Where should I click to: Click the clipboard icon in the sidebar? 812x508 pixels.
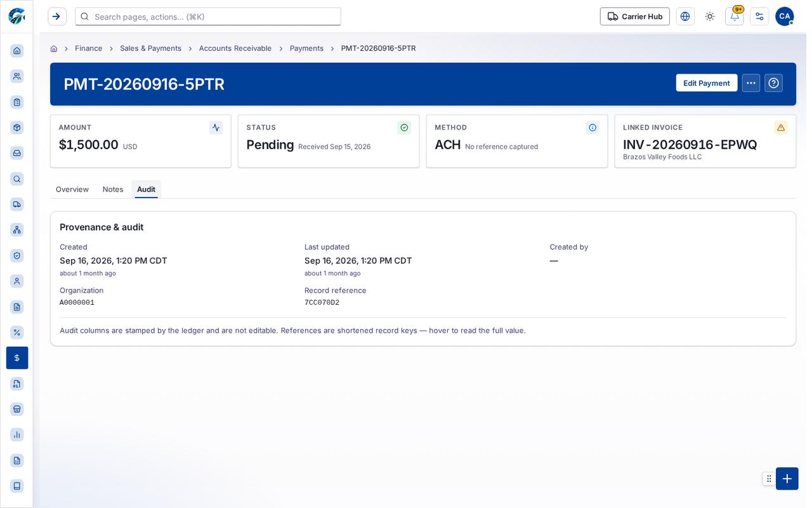pos(17,102)
